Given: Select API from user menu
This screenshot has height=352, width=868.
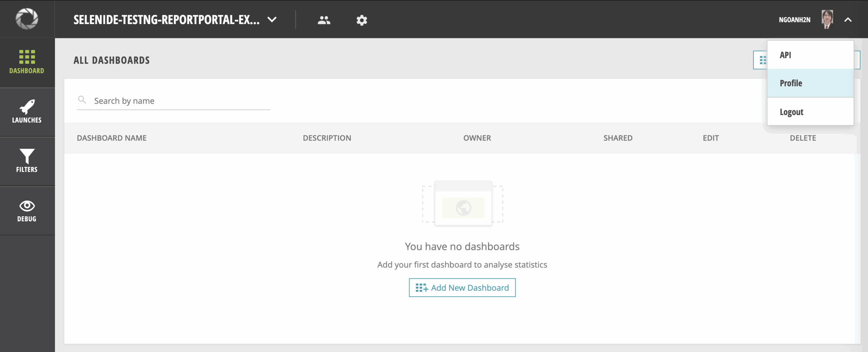Looking at the screenshot, I should coord(810,55).
